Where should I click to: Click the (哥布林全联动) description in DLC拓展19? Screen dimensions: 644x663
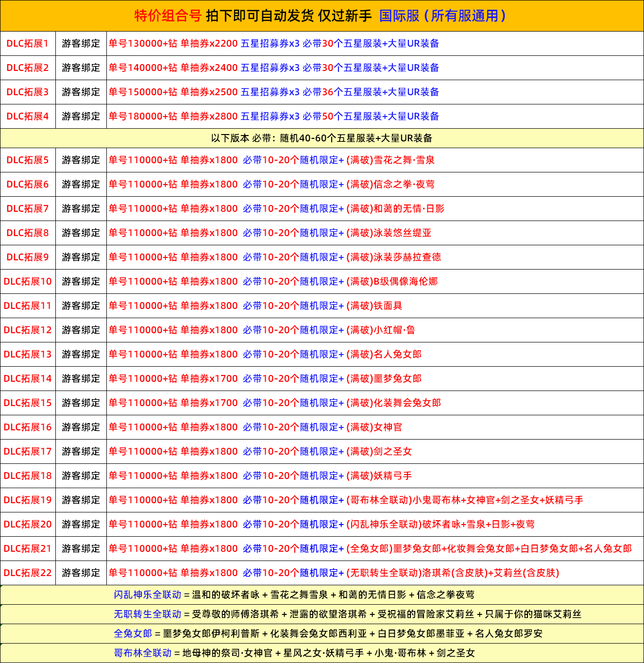tap(465, 500)
